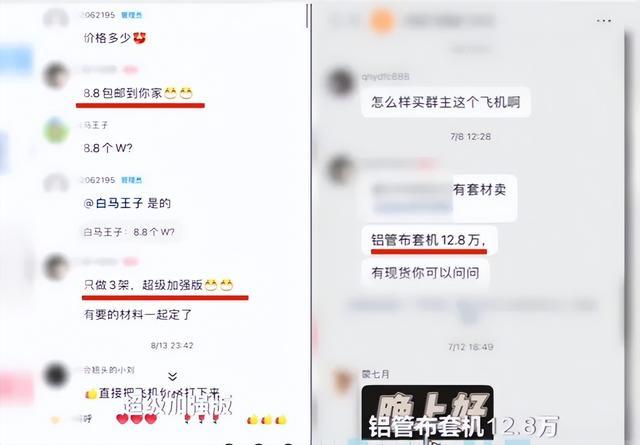Open the green avatar of 白马王子
640x445 pixels.
(x=56, y=130)
